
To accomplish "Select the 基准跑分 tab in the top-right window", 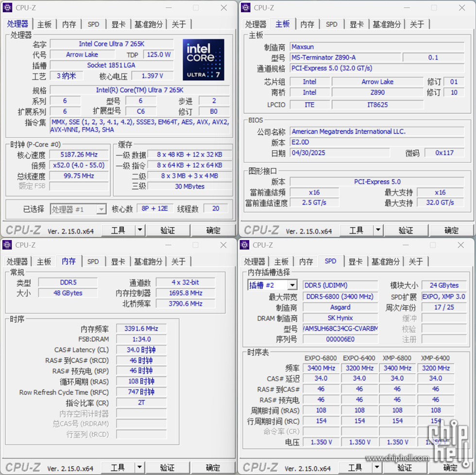I will tap(387, 24).
